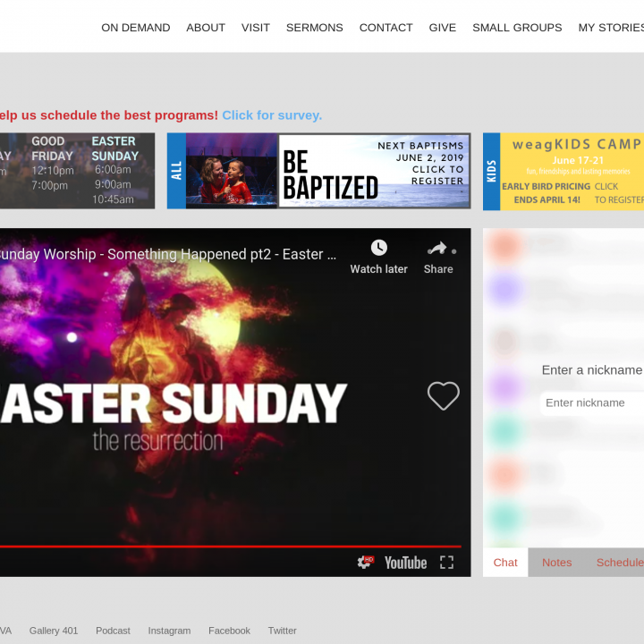
Task: Go to the Small Groups page
Action: click(x=517, y=28)
